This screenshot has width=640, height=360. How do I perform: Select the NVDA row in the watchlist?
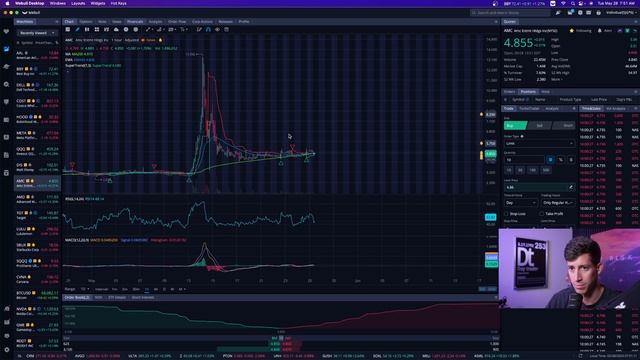coord(37,311)
